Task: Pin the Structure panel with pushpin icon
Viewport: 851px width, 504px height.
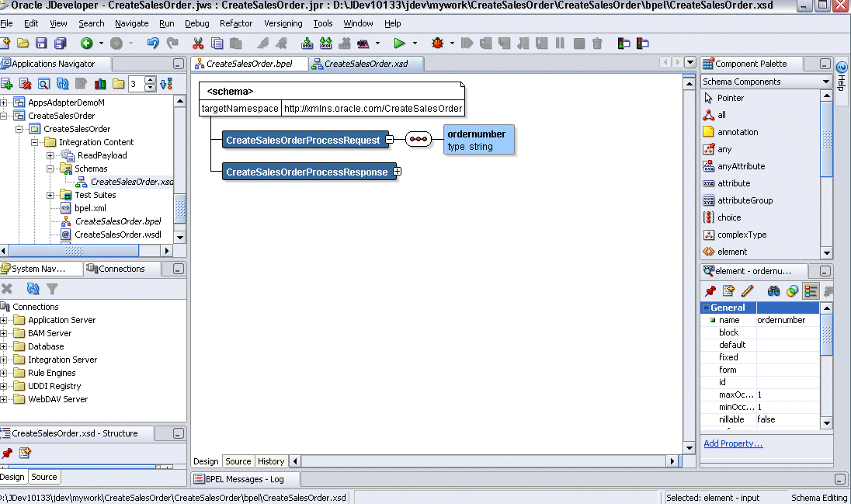Action: click(x=6, y=453)
